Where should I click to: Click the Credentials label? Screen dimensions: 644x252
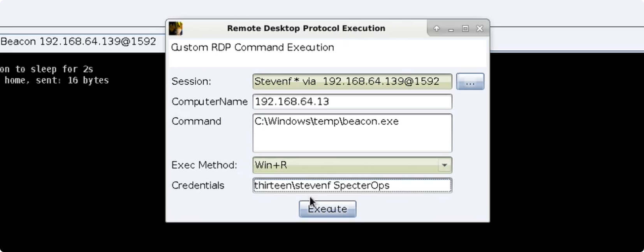(x=198, y=185)
